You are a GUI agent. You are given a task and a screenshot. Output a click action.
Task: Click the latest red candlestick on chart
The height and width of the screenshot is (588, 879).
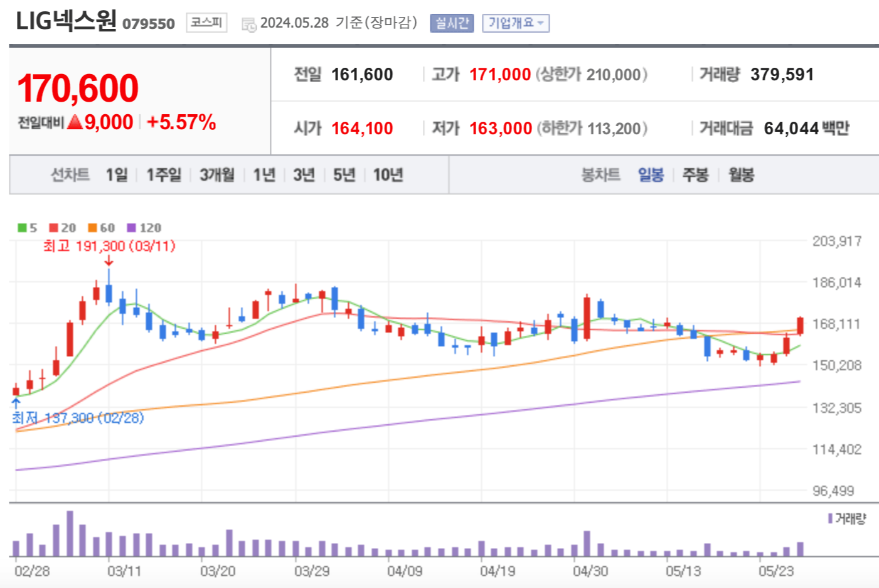click(800, 326)
